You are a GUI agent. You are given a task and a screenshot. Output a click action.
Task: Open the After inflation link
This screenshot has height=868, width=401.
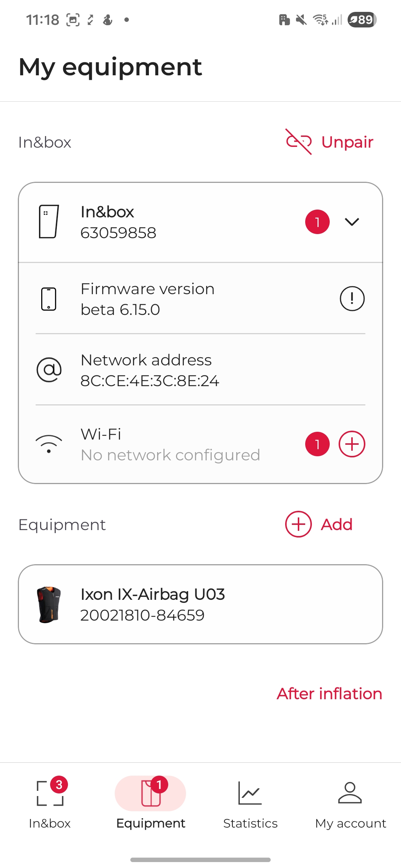(329, 694)
